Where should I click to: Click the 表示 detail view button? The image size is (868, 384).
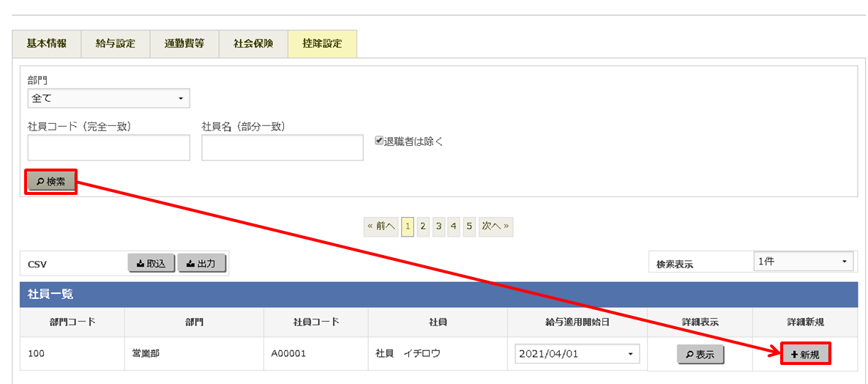pyautogui.click(x=700, y=355)
